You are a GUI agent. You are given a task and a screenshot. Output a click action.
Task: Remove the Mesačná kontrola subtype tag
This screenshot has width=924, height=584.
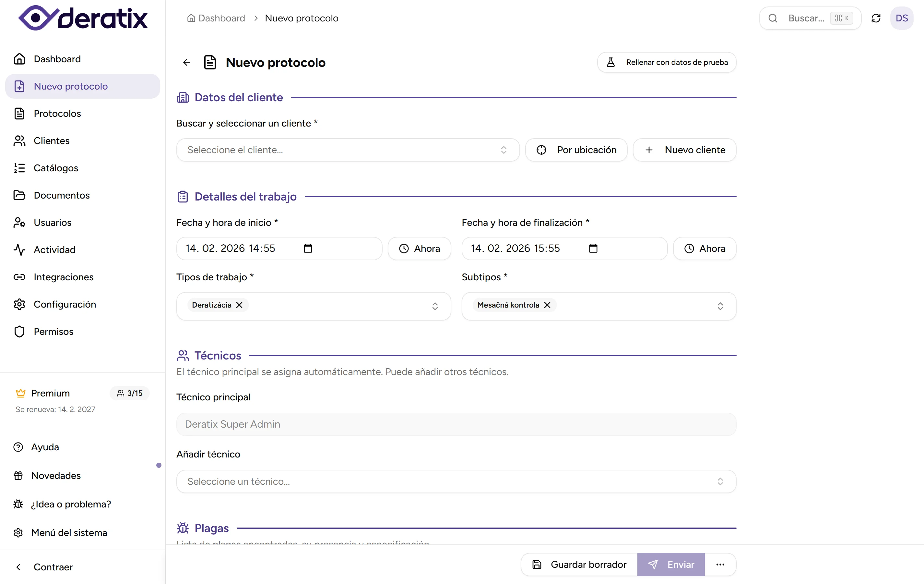point(547,305)
